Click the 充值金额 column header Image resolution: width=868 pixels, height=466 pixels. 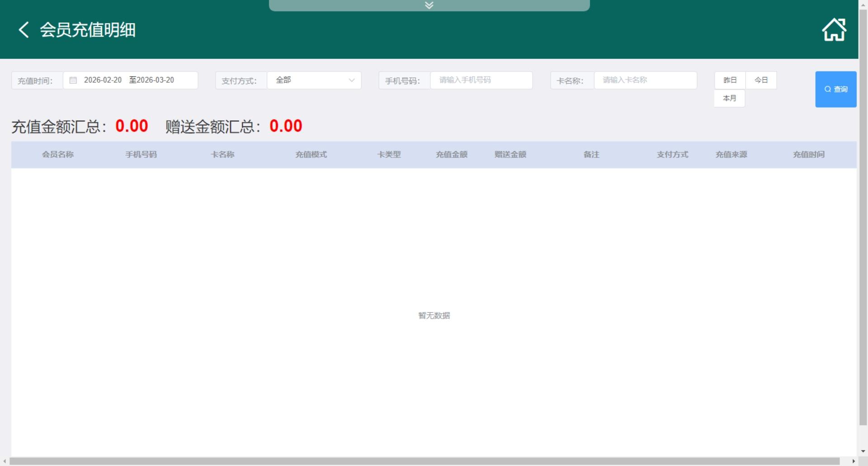[x=452, y=155]
